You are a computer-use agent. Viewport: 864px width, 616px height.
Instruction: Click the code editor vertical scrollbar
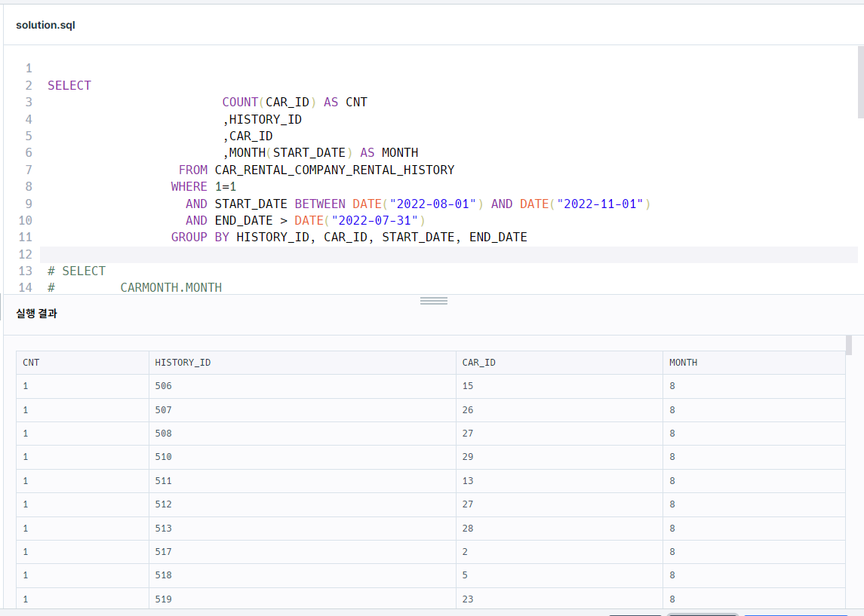pyautogui.click(x=861, y=82)
